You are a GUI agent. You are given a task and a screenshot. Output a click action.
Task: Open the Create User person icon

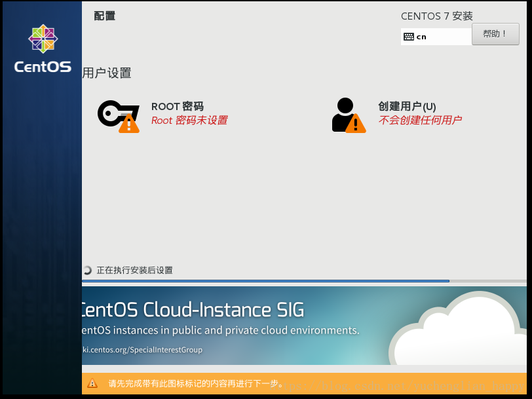(x=349, y=115)
